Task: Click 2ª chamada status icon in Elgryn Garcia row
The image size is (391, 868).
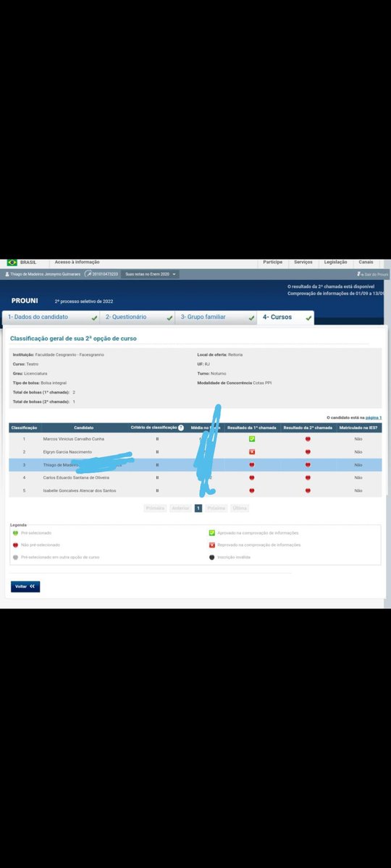Action: pos(307,451)
